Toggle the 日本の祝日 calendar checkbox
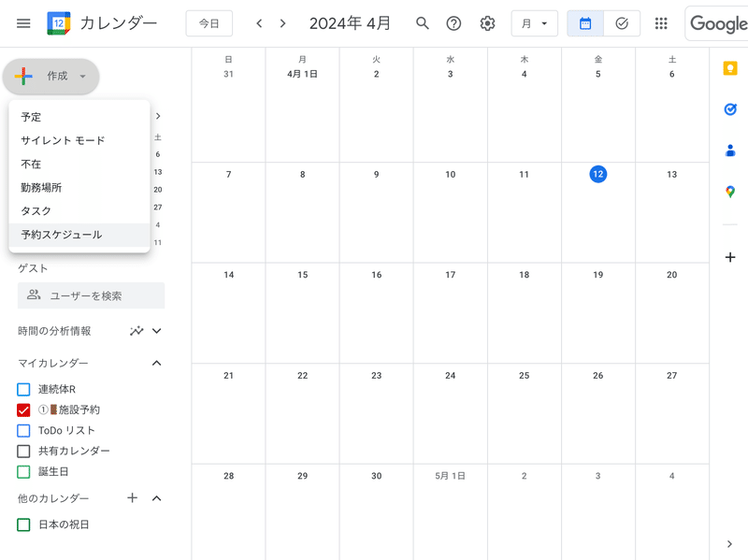Viewport: 748px width, 560px height. click(x=23, y=524)
